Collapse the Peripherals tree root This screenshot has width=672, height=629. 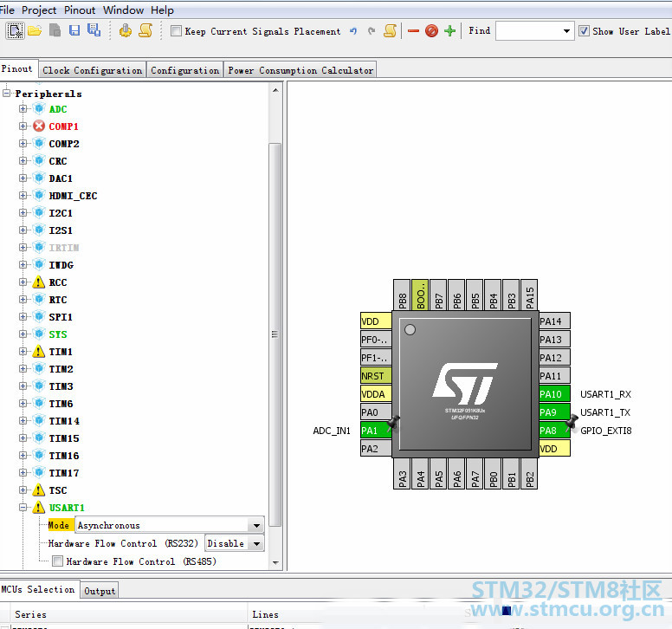coord(6,93)
